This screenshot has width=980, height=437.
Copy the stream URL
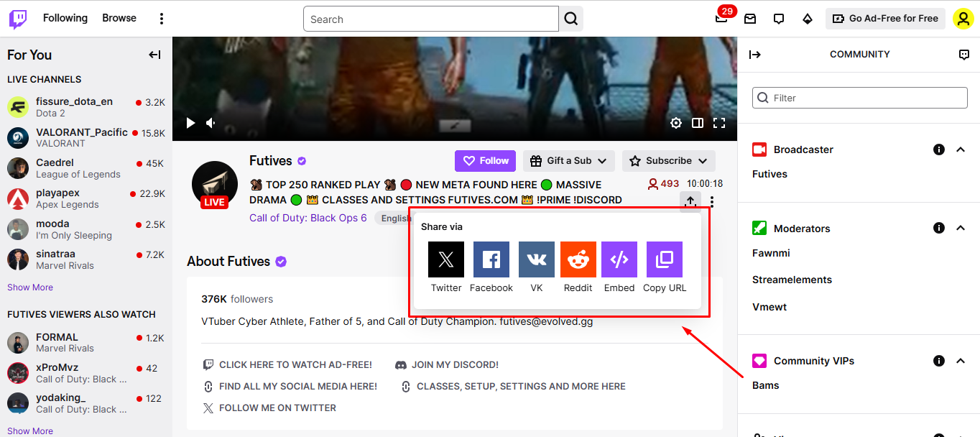coord(665,267)
